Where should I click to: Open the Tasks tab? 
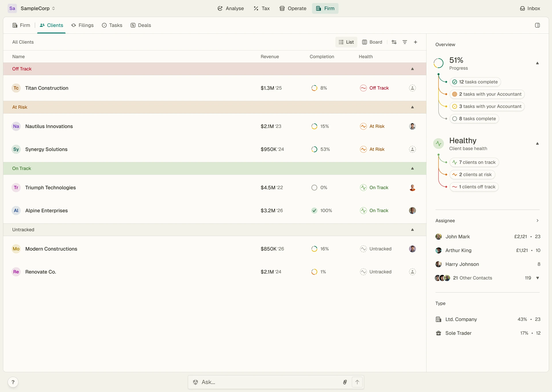pos(112,25)
